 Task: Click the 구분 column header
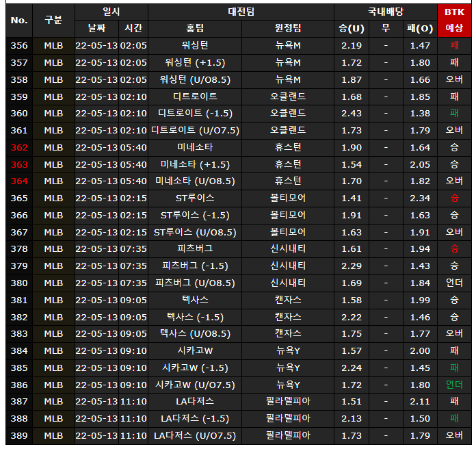coord(53,21)
